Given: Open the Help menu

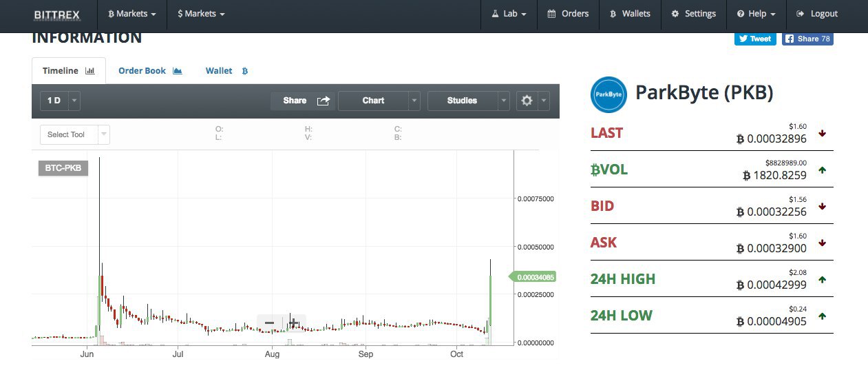Looking at the screenshot, I should point(756,14).
